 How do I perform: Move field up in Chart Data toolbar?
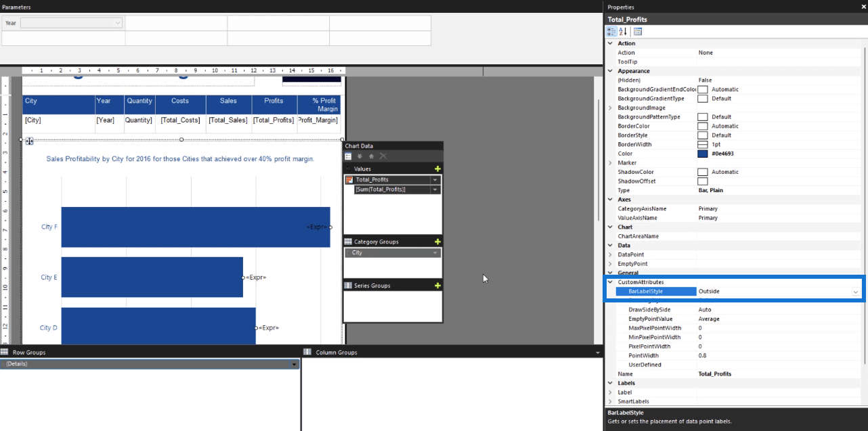(x=371, y=156)
